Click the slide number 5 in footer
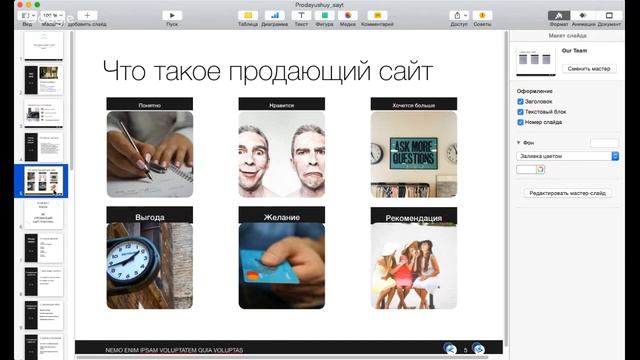The image size is (640, 360). [465, 350]
